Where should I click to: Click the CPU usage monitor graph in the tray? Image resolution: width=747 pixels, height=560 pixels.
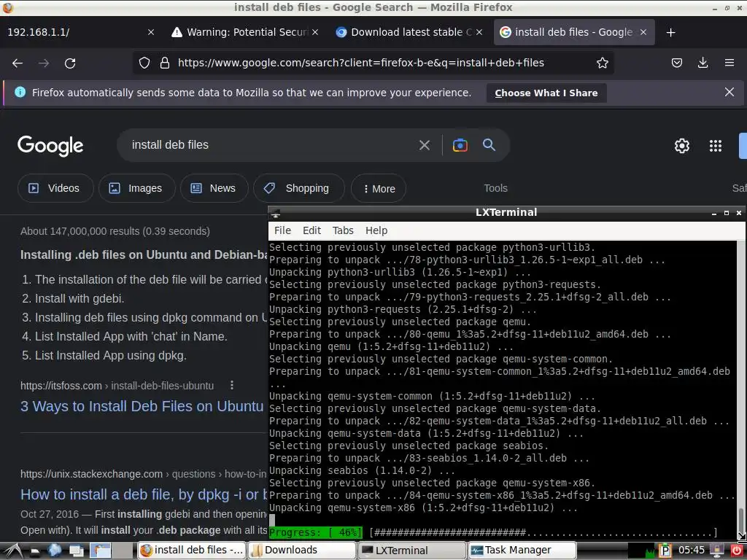(641, 551)
